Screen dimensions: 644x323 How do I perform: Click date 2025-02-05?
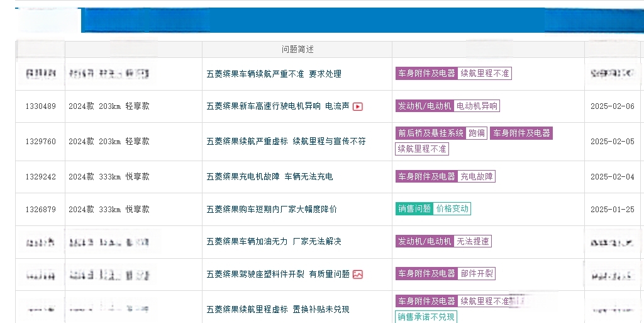click(x=613, y=142)
